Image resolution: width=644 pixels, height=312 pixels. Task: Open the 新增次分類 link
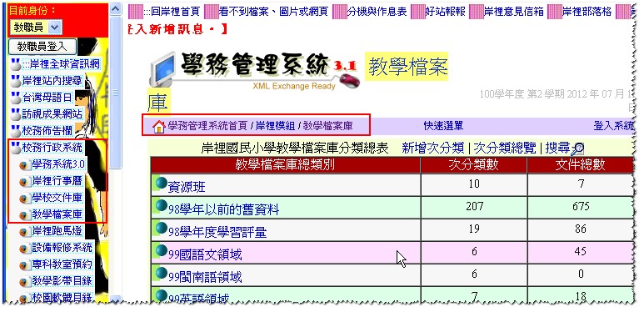click(x=433, y=148)
